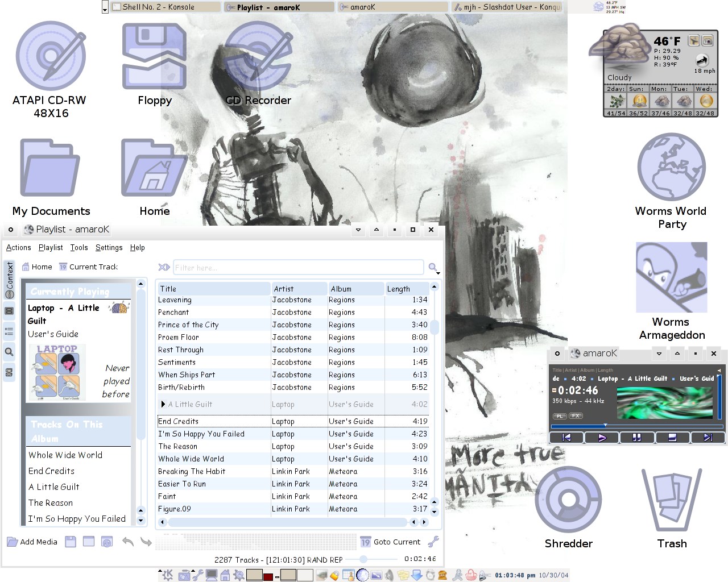Switch to Shell No. 2 - Konsole taskbar entry
Viewport: 728px width, 582px height.
pyautogui.click(x=165, y=7)
